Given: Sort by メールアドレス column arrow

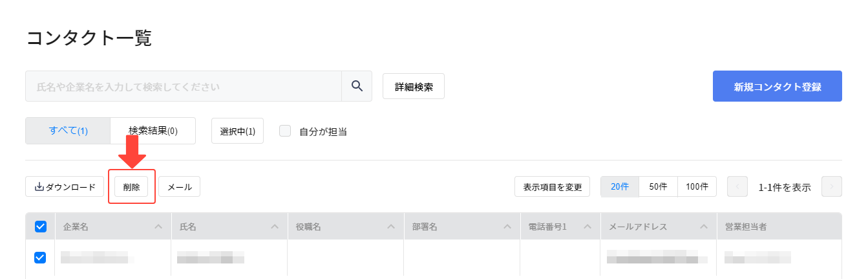Looking at the screenshot, I should [704, 227].
